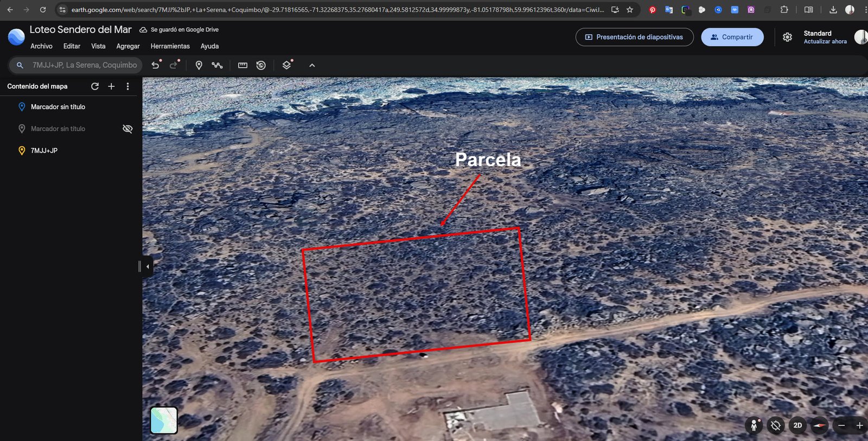Choose the draw path or polygon tool

(x=217, y=65)
